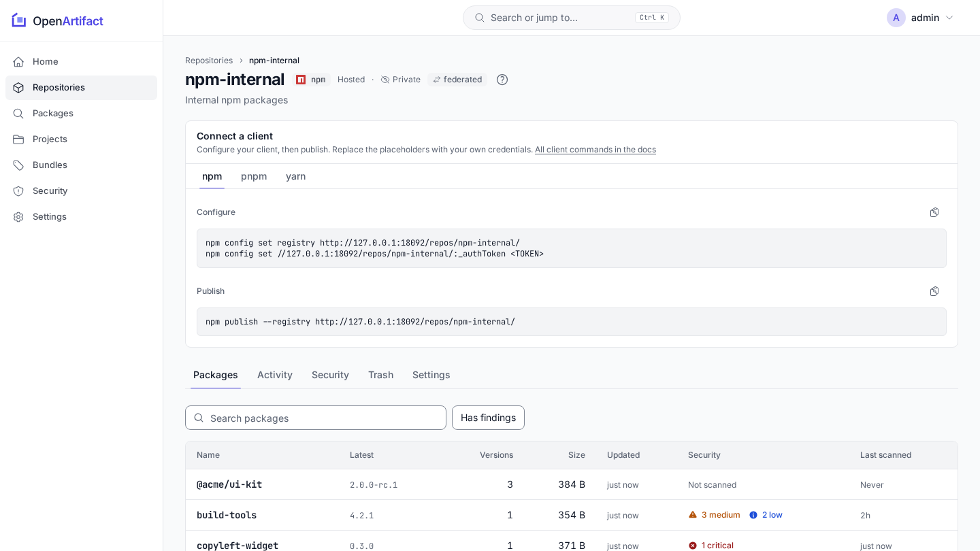Switch to the yarn client tab
The height and width of the screenshot is (551, 980).
pos(295,176)
